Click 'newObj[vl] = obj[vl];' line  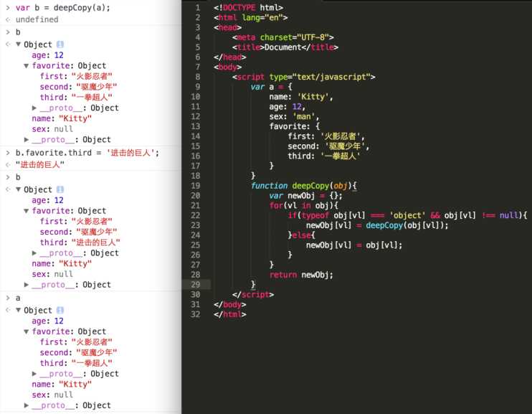(x=354, y=245)
